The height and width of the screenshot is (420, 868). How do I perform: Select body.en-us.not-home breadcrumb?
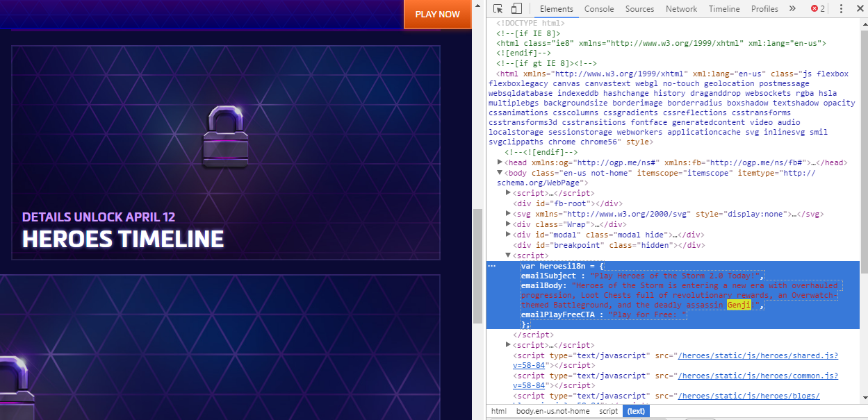click(552, 411)
